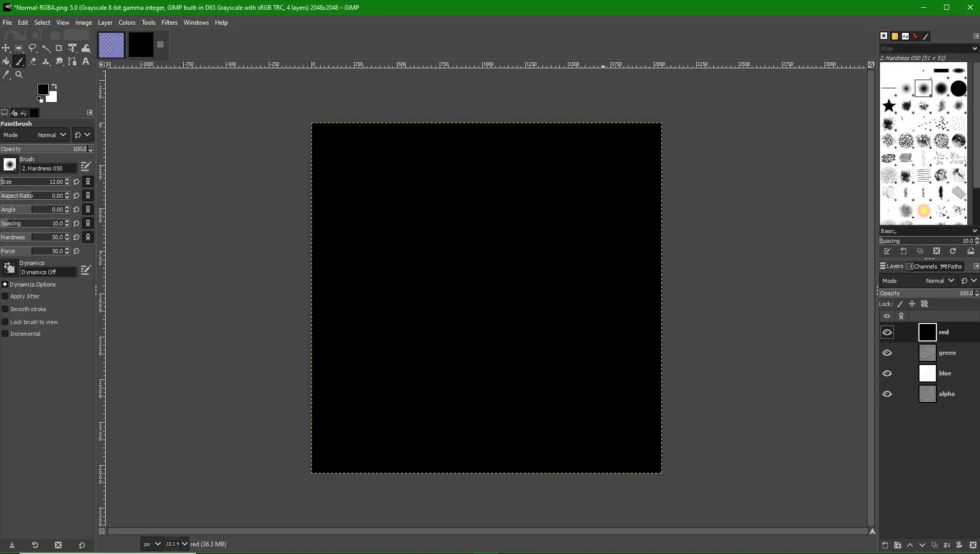
Task: Create a new layer group
Action: 897,545
